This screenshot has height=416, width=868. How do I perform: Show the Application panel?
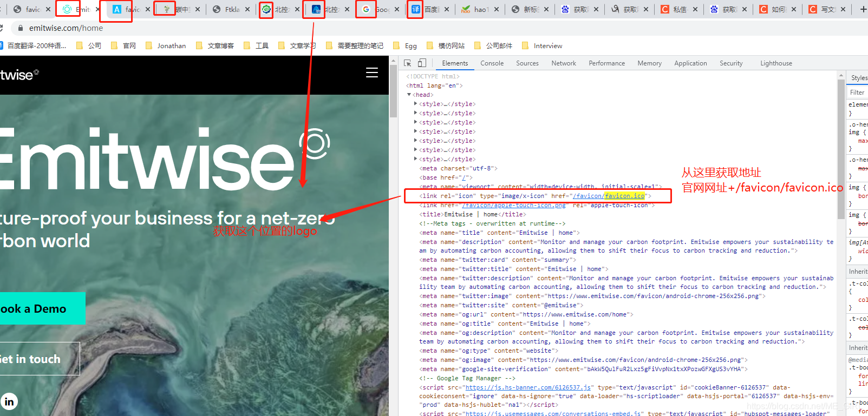[x=690, y=63]
